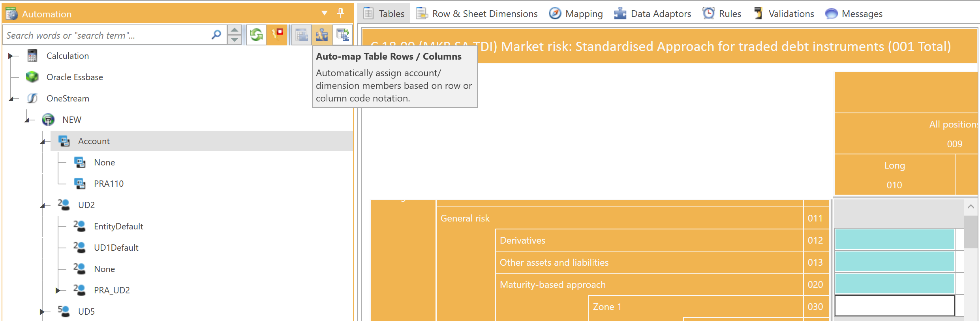Viewport: 980px width, 321px height.
Task: Click in the search words input field
Action: (107, 36)
